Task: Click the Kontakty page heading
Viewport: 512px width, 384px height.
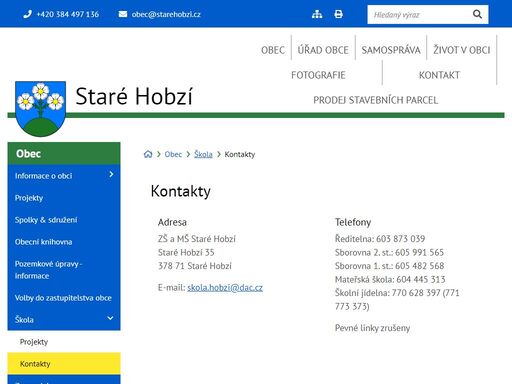Action: (x=181, y=191)
